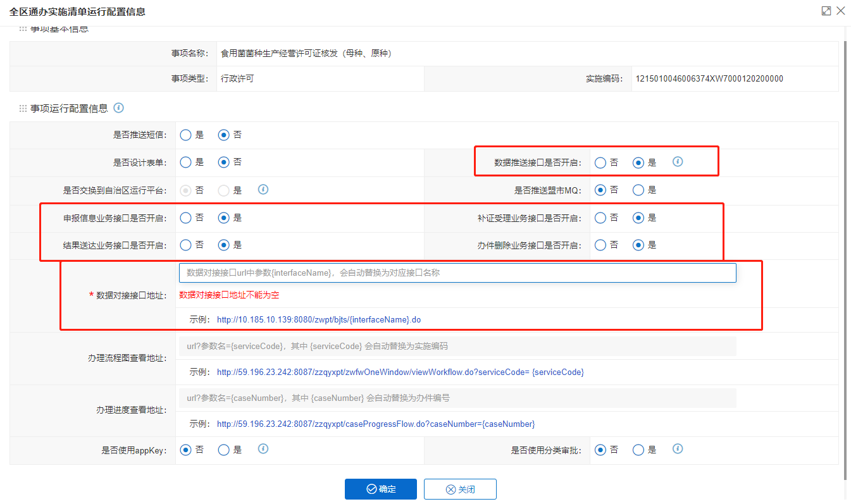851x504 pixels.
Task: Click the caseProgressFlow.do example URL
Action: tap(376, 424)
